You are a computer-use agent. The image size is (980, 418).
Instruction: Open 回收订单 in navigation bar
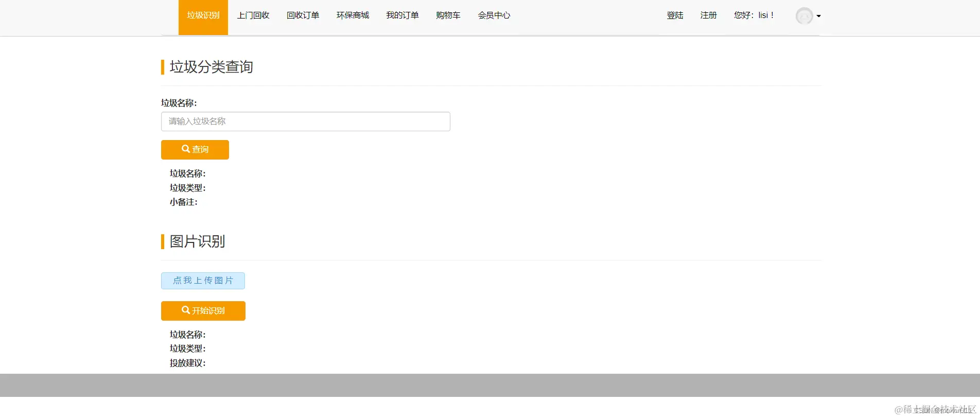pyautogui.click(x=303, y=15)
